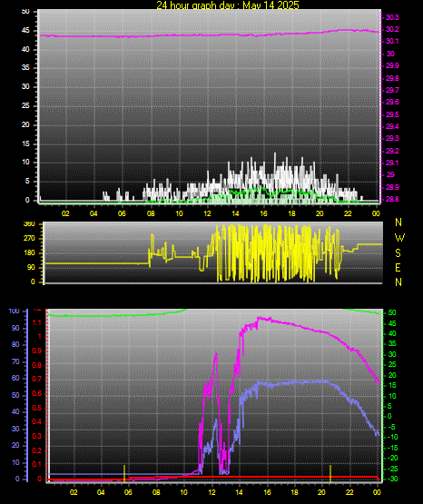Click the blue axis label "60"
The height and width of the screenshot is (504, 423).
[x=15, y=378]
